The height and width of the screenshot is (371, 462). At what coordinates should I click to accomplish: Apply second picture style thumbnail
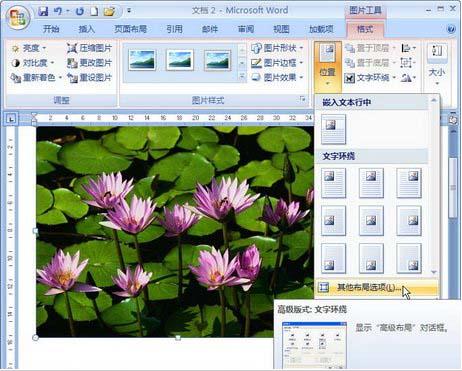[x=180, y=60]
